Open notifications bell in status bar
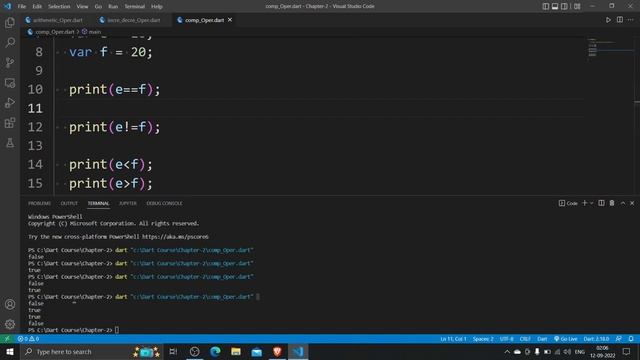The image size is (640, 360). pyautogui.click(x=631, y=339)
